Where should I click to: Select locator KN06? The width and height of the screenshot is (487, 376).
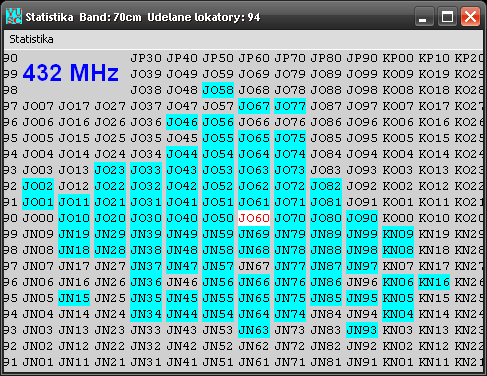pyautogui.click(x=398, y=282)
